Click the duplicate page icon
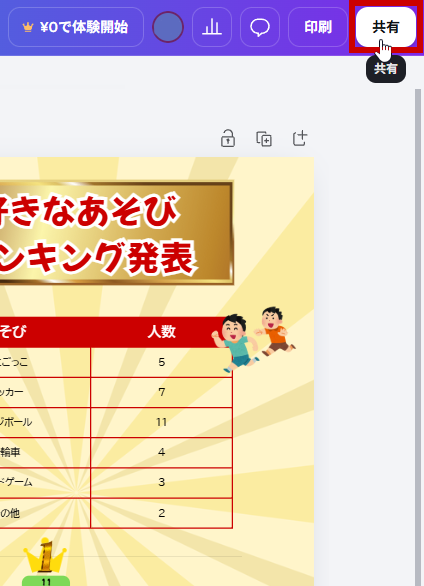Screen dimensions: 424x586 pyautogui.click(x=264, y=139)
